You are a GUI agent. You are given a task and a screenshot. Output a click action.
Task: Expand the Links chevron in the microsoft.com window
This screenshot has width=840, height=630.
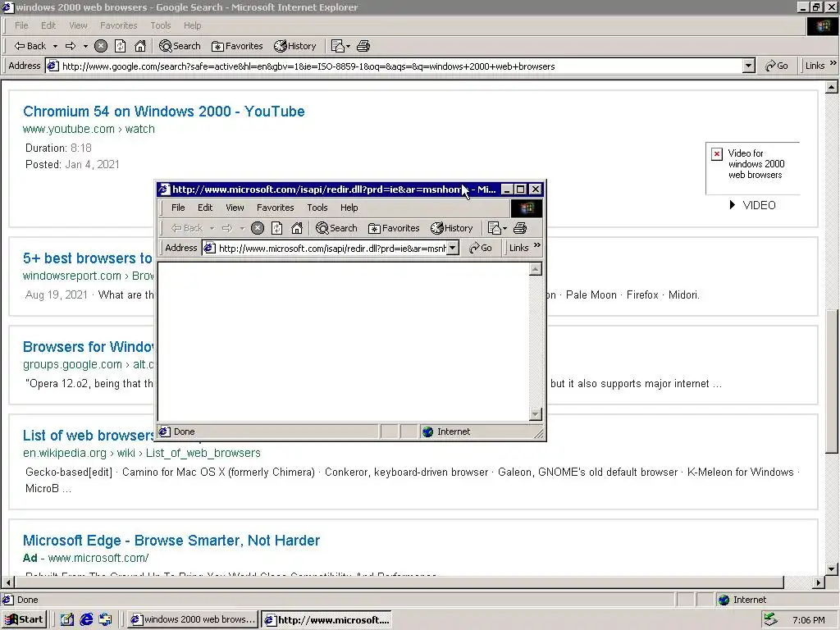pyautogui.click(x=536, y=244)
